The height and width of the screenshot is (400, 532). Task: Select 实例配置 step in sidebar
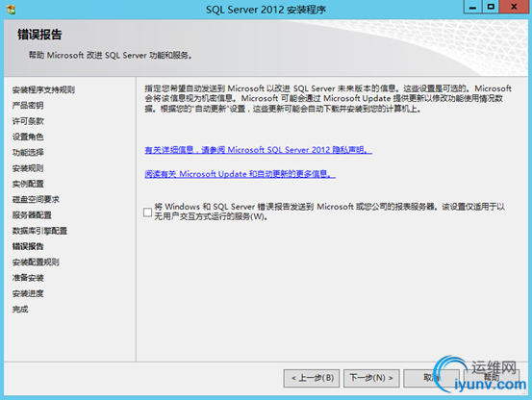pyautogui.click(x=28, y=184)
